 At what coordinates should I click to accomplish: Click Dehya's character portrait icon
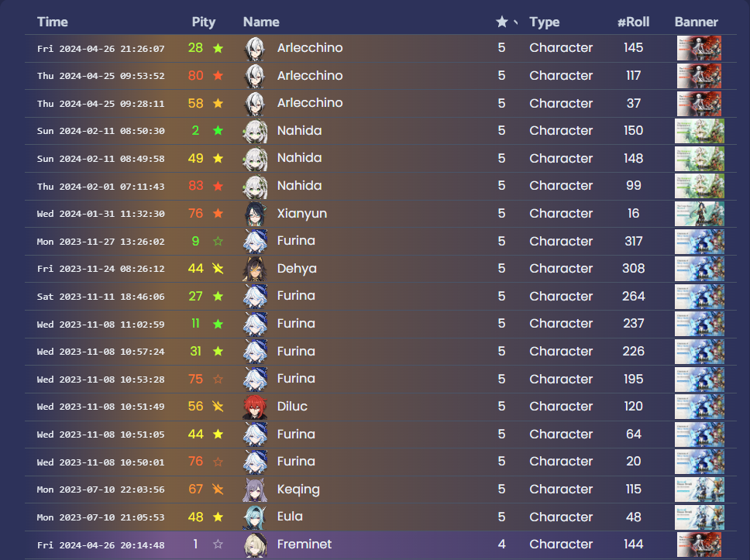point(255,269)
